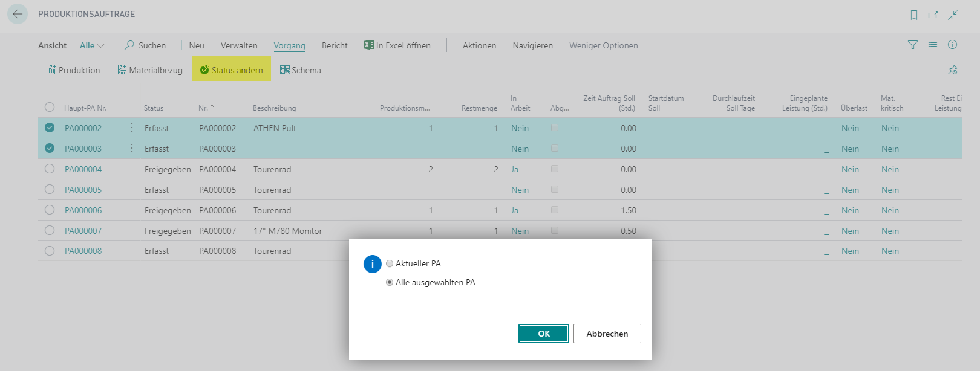Image resolution: width=980 pixels, height=371 pixels.
Task: Toggle Abg. checkbox in PA000004 row
Action: point(555,169)
